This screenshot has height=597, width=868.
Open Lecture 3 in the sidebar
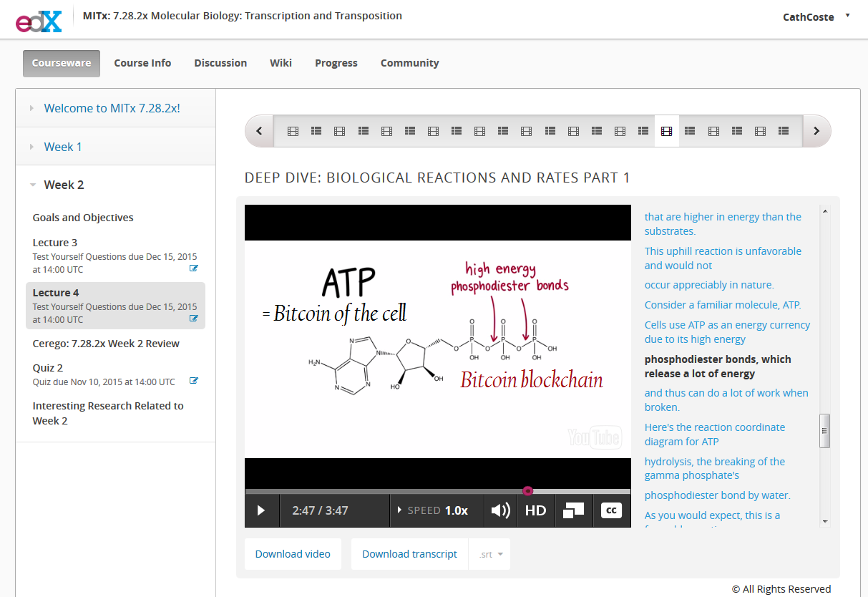pyautogui.click(x=115, y=256)
